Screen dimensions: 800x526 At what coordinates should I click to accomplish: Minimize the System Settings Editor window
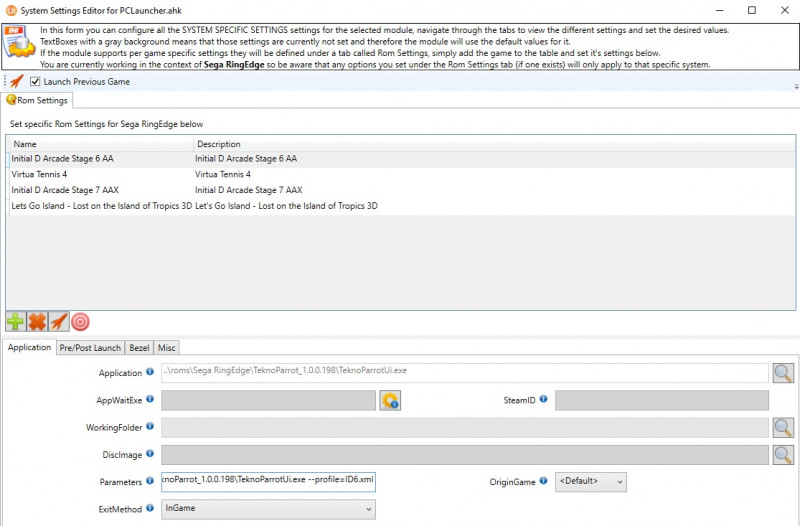click(x=719, y=10)
